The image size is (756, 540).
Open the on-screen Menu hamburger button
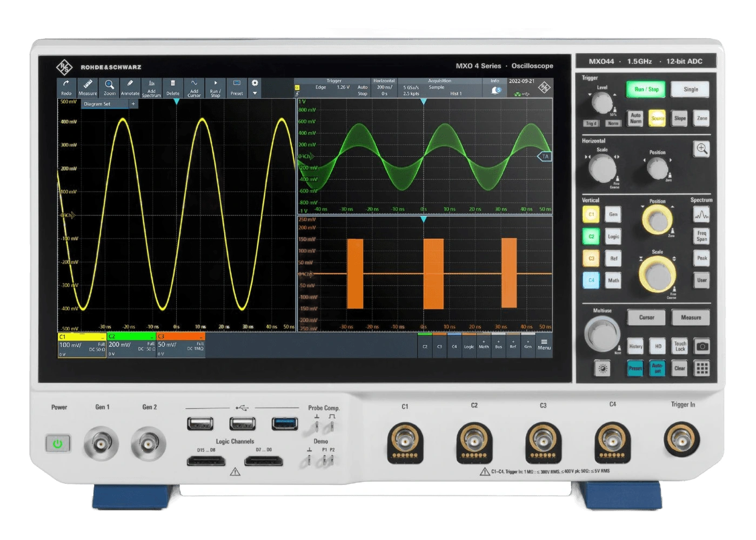[x=544, y=345]
